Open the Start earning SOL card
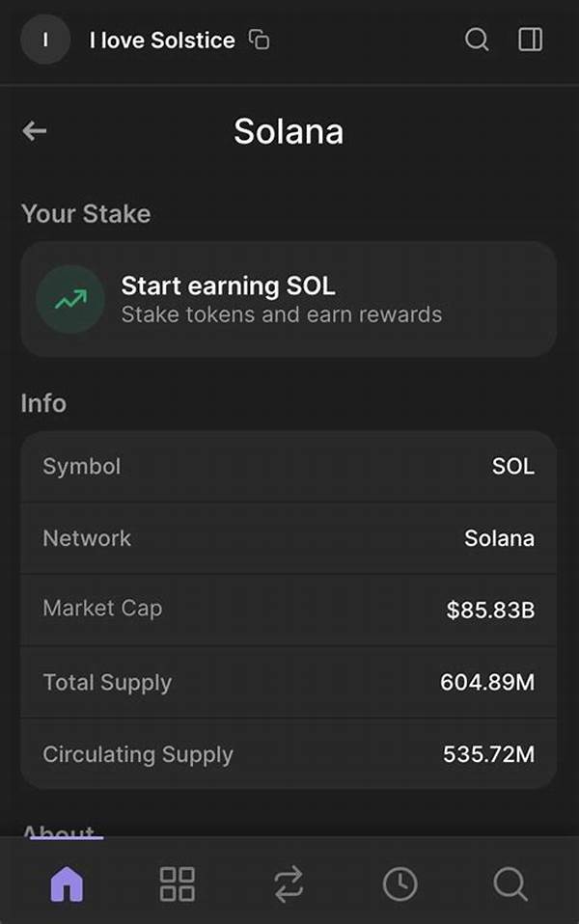Image resolution: width=579 pixels, height=924 pixels. click(289, 299)
